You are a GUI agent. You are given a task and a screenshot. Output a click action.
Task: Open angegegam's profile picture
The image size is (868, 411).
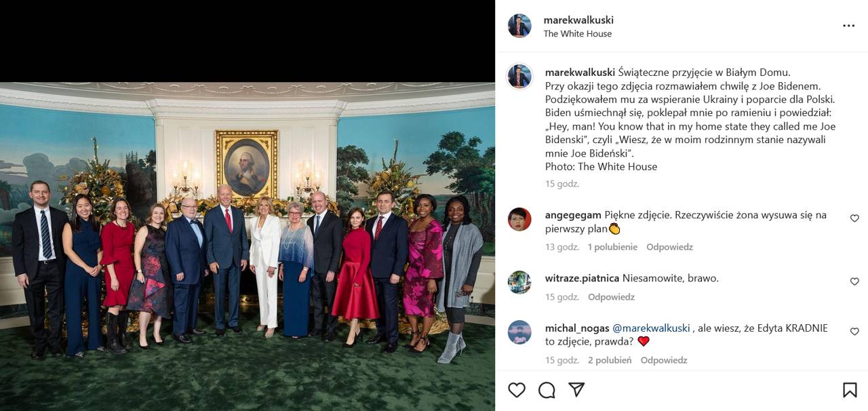pos(519,219)
